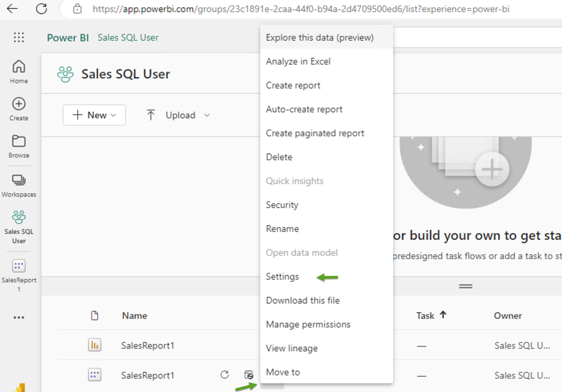This screenshot has width=562, height=392.
Task: Click the refresh now icon for SalesReport1 dataset
Action: (225, 375)
